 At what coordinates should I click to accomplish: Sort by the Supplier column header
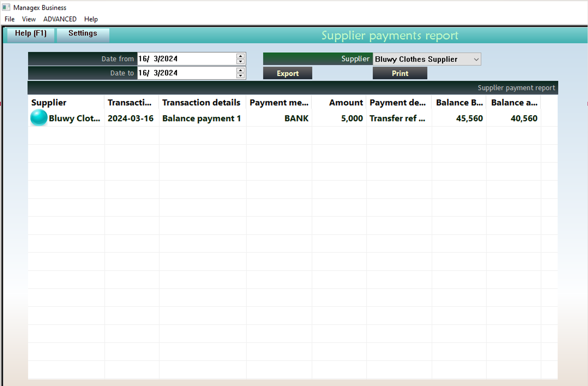[x=48, y=102]
